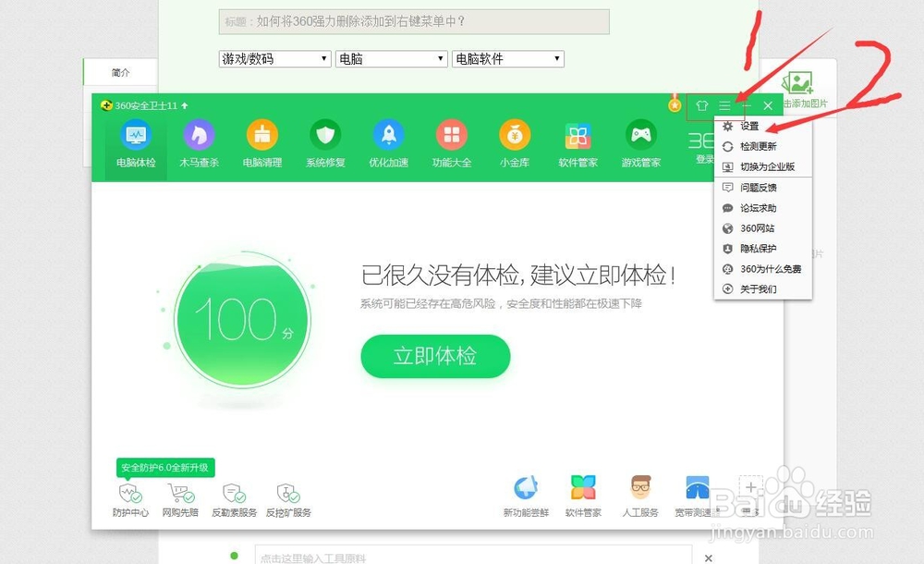The width and height of the screenshot is (924, 564).
Task: Click the tool material input field at bottom
Action: pyautogui.click(x=473, y=557)
